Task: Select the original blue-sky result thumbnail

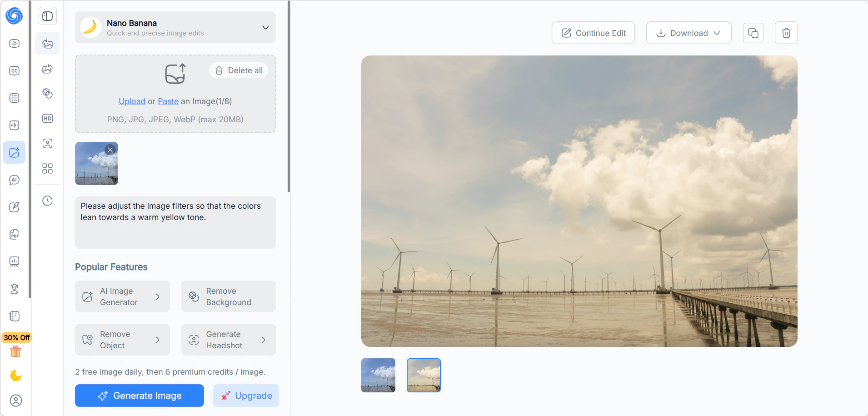Action: [378, 375]
